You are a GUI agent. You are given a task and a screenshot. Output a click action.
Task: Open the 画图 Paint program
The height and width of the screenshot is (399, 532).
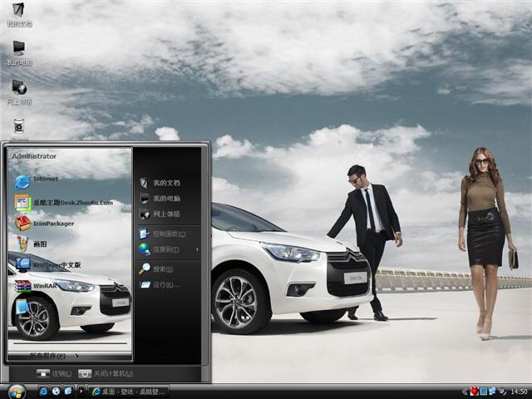[x=32, y=244]
